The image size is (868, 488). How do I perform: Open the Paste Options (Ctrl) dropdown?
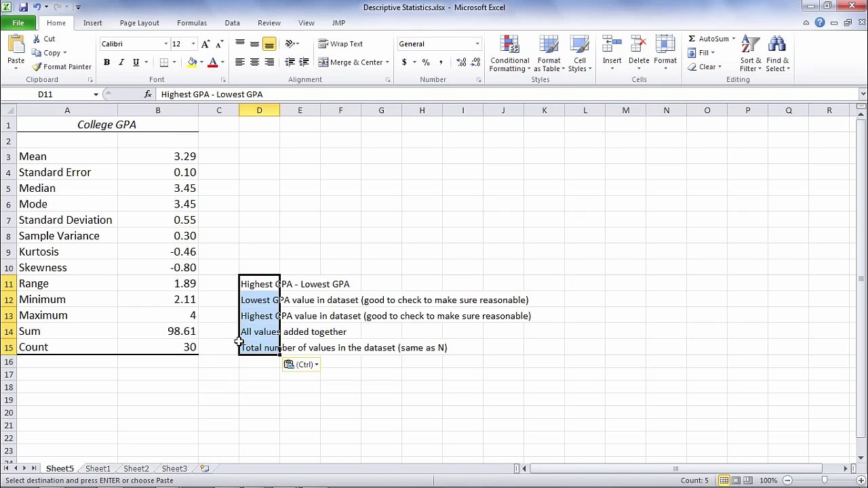point(301,365)
